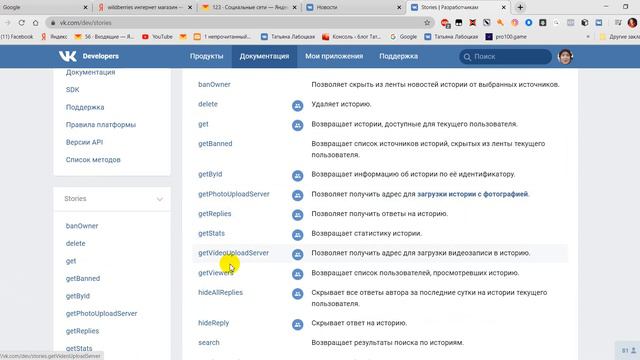Open getStats method in main list
The image size is (640, 360).
pyautogui.click(x=211, y=233)
